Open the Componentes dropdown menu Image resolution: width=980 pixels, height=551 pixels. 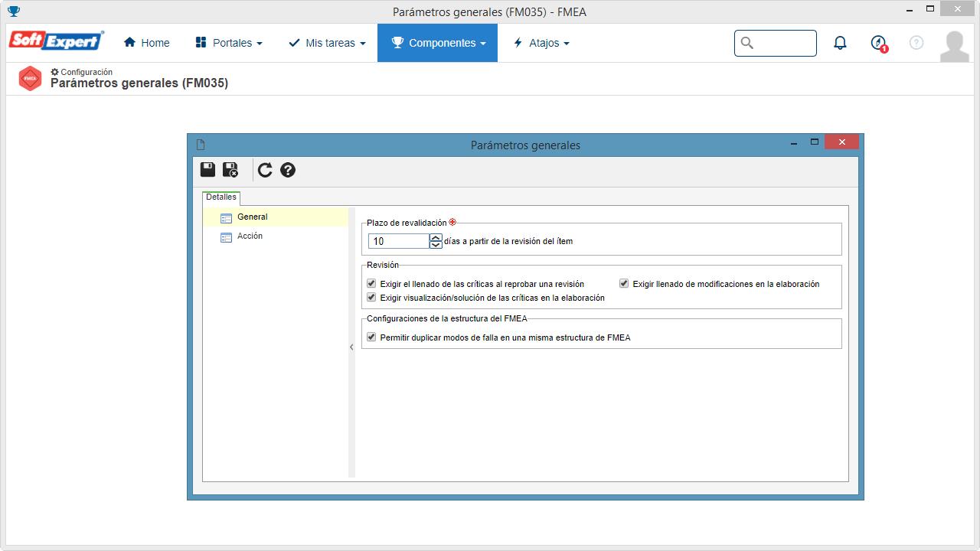[438, 43]
